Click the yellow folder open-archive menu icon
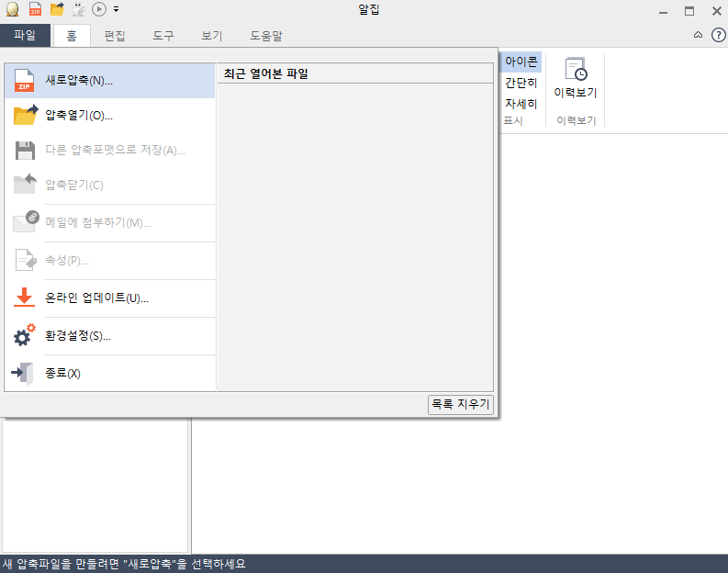 26,115
